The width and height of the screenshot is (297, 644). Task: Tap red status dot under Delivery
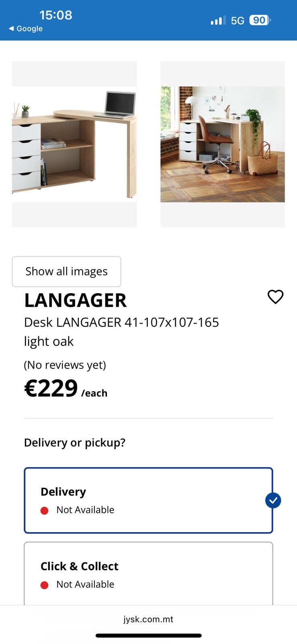click(45, 510)
